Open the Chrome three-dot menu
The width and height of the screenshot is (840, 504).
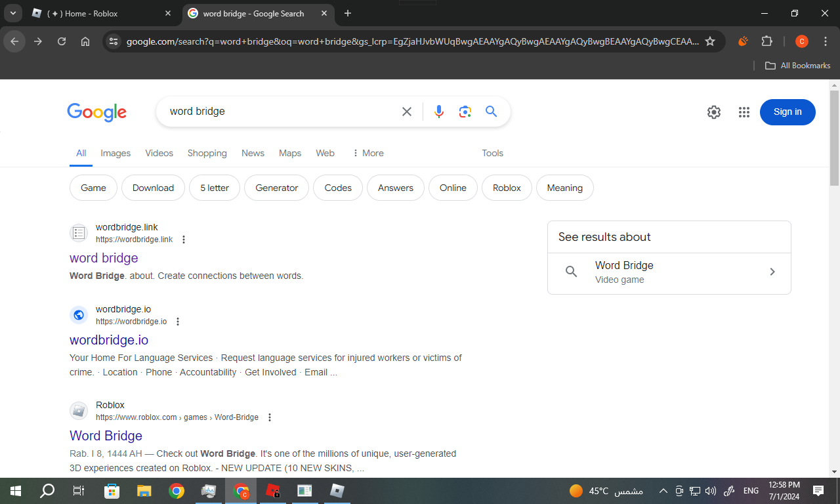coord(826,41)
